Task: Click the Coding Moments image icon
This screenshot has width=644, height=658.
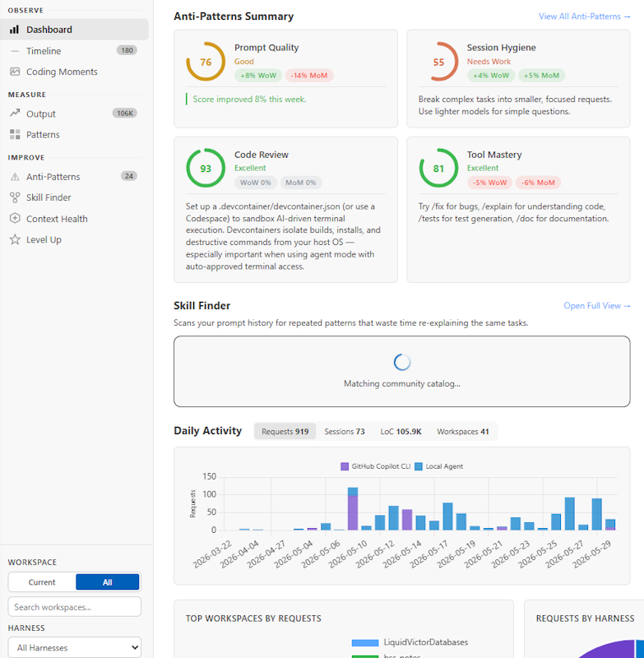Action: [x=15, y=72]
